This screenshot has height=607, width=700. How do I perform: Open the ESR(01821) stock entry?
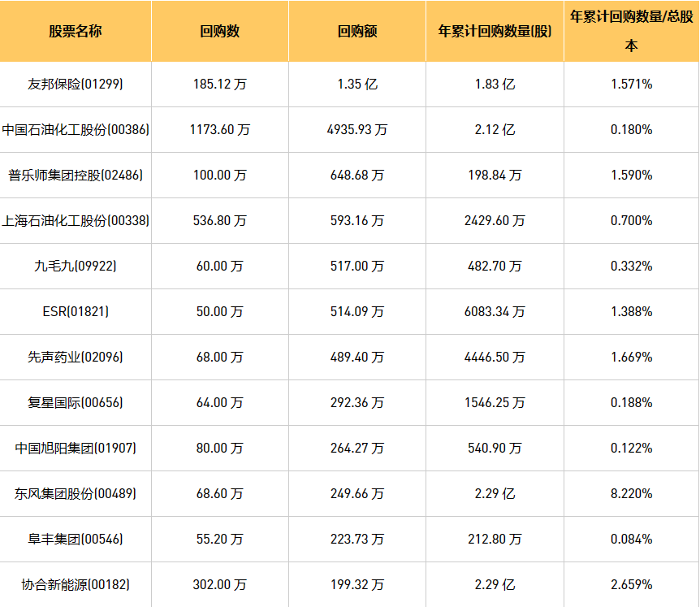(76, 311)
